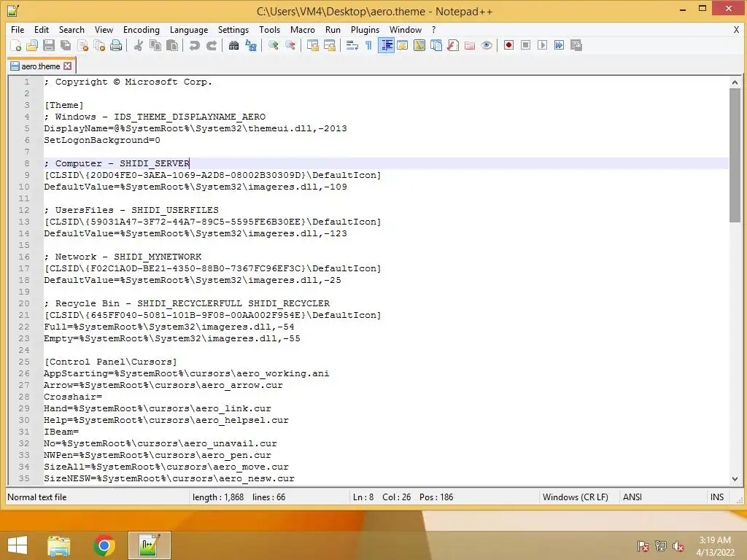Open the Edit menu
This screenshot has height=560, width=747.
tap(42, 29)
